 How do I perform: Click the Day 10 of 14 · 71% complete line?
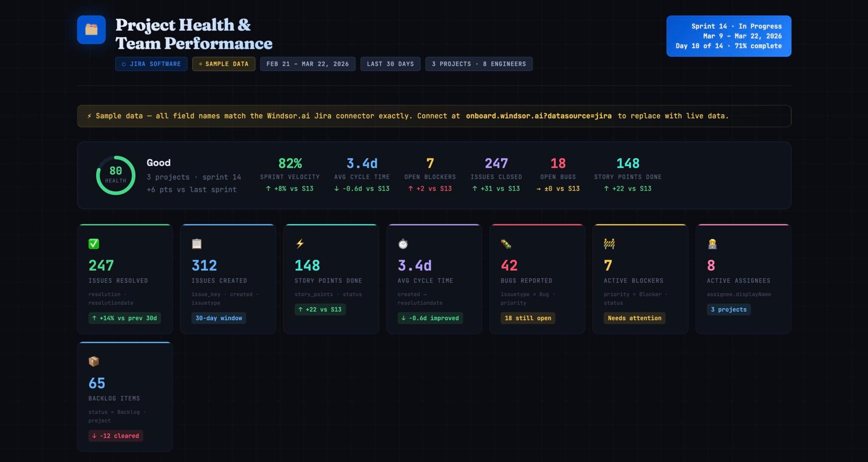(x=729, y=46)
